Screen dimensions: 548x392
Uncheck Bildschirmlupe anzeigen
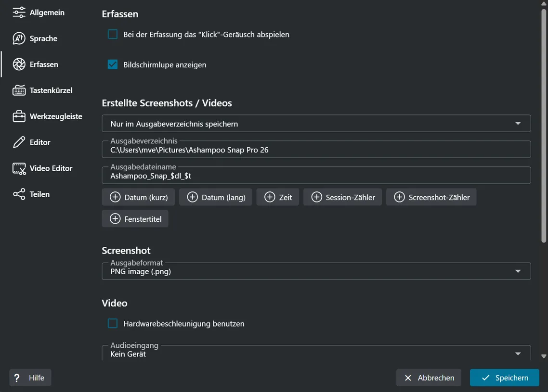[113, 64]
